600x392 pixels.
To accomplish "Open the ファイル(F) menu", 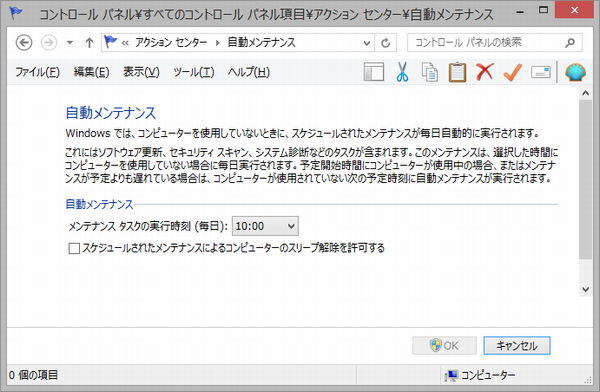I will tap(37, 72).
